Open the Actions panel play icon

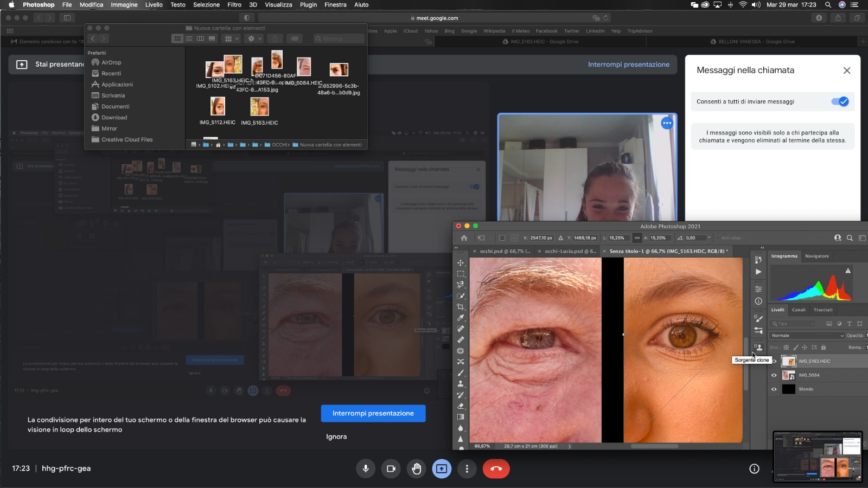758,272
